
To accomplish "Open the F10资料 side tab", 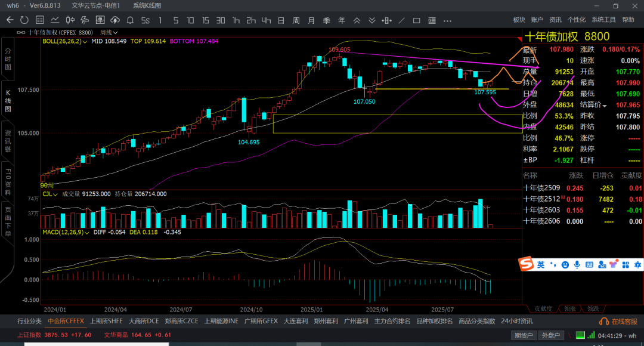I will pyautogui.click(x=8, y=181).
